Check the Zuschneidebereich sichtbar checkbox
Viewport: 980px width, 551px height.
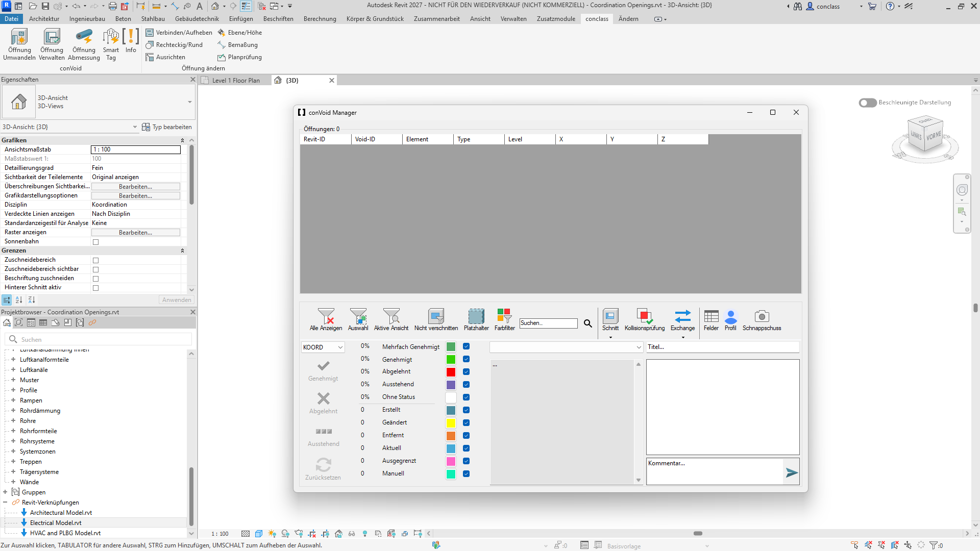coord(95,269)
